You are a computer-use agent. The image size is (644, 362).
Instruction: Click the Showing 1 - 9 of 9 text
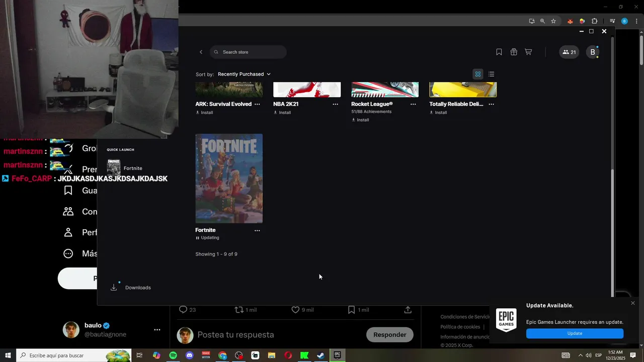click(x=216, y=254)
